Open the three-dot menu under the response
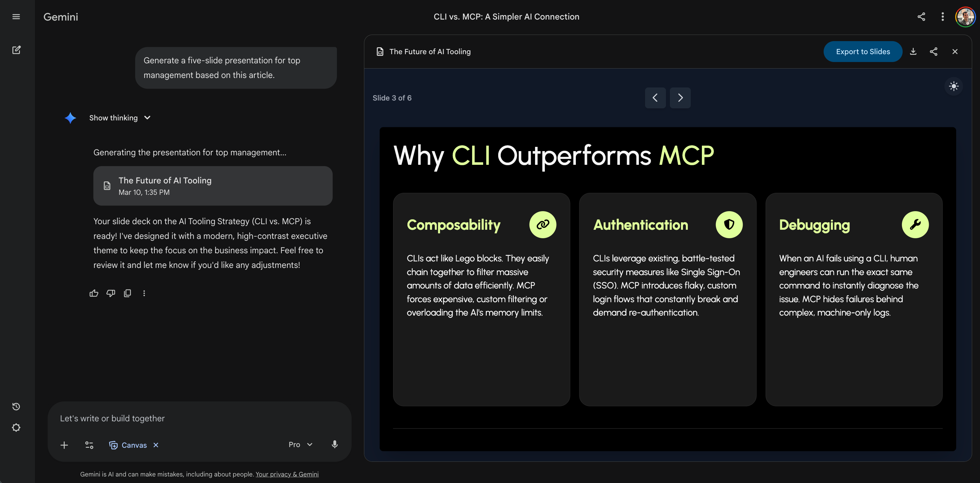 pyautogui.click(x=144, y=293)
